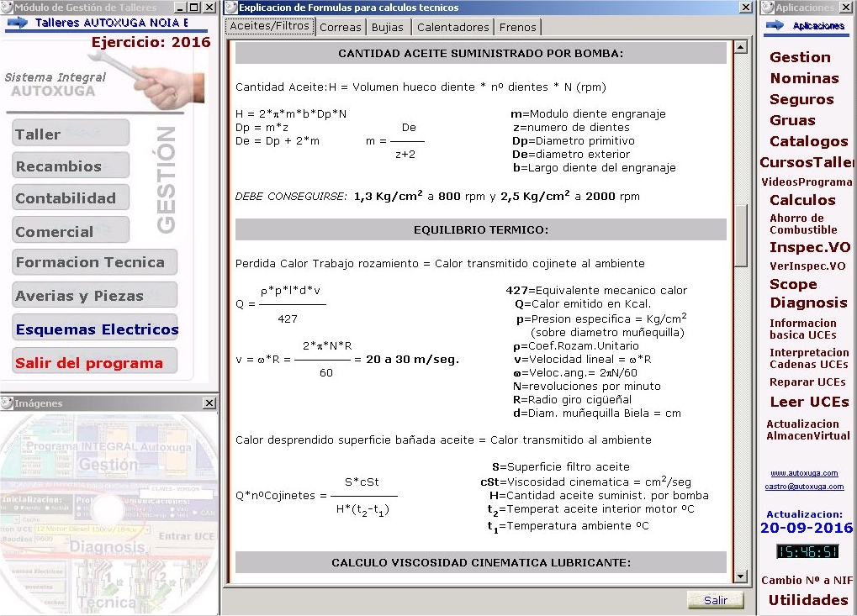
Task: Open Catalogos application
Action: tap(808, 141)
